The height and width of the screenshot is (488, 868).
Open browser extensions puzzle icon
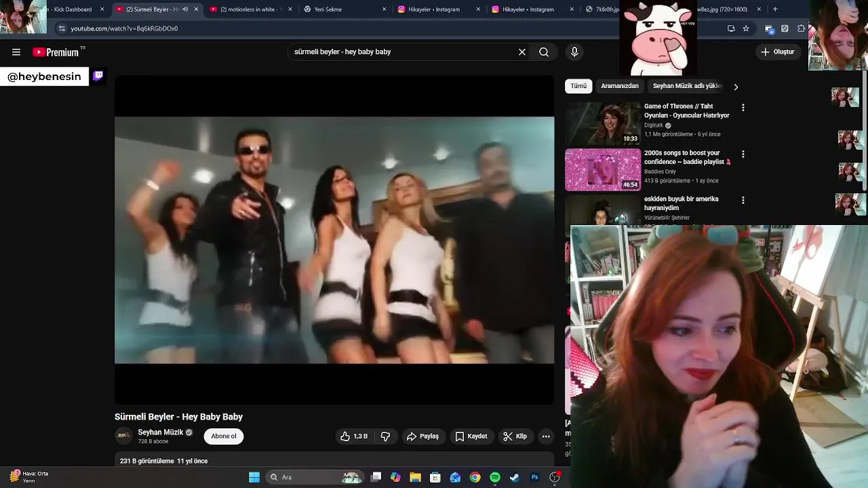(x=801, y=28)
